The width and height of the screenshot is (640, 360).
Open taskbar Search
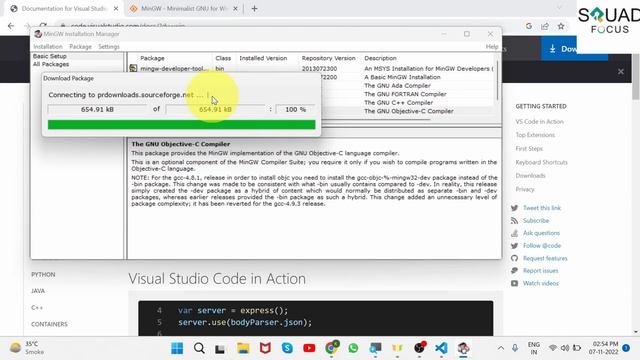click(199, 348)
